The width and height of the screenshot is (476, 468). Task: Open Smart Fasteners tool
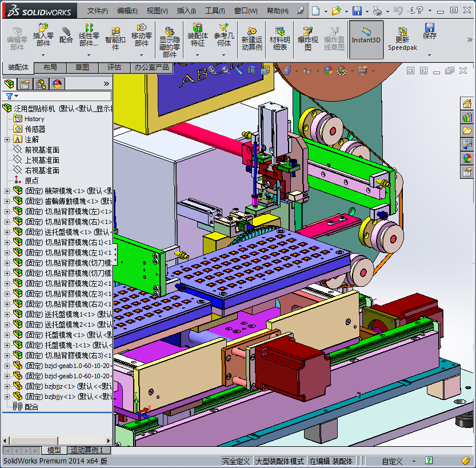point(115,38)
